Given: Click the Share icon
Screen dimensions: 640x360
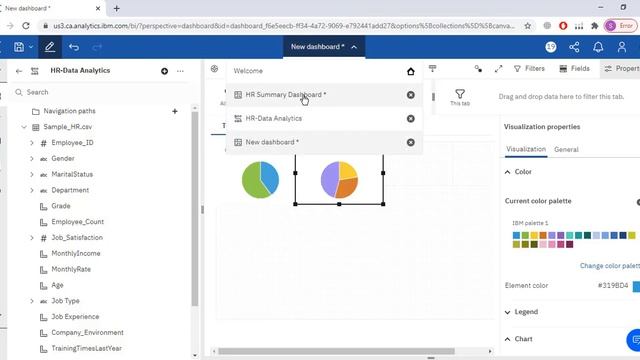Looking at the screenshot, I should pos(574,47).
